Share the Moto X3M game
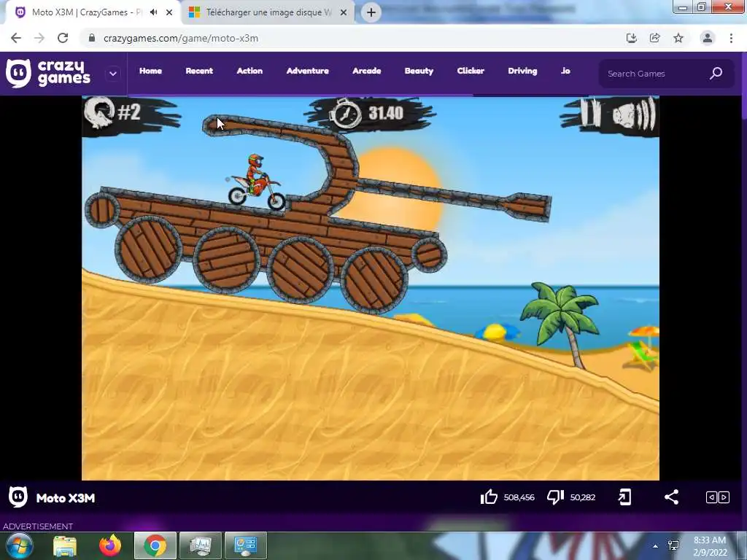 [x=671, y=497]
